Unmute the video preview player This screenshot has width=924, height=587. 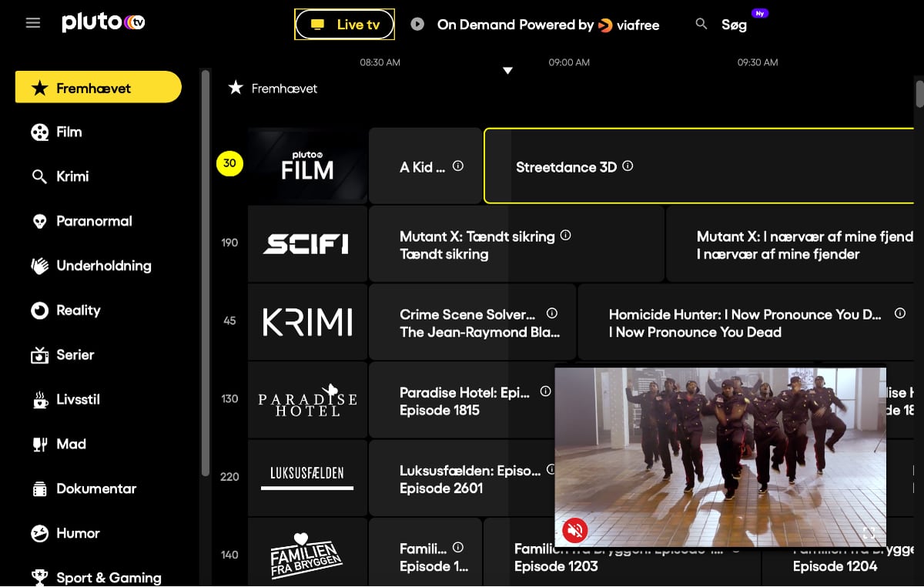(574, 530)
